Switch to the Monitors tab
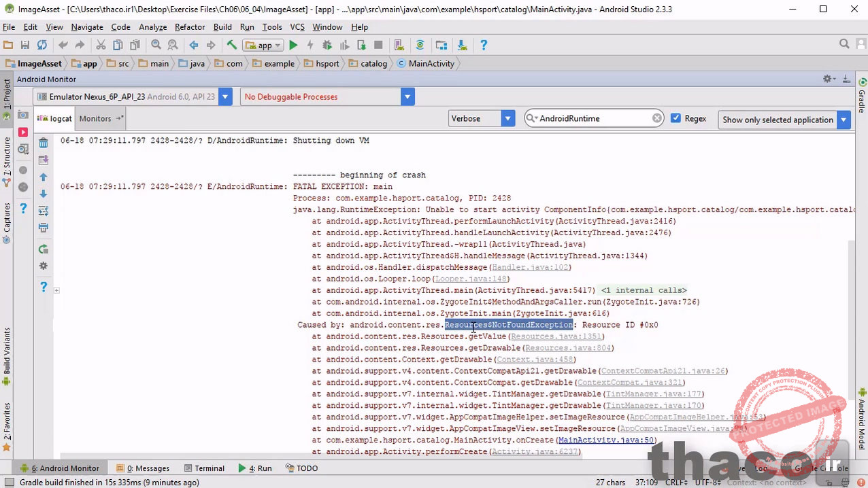Image resolution: width=868 pixels, height=488 pixels. point(95,118)
